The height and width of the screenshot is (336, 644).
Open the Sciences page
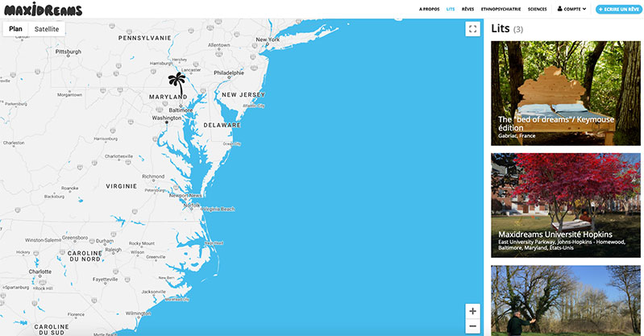537,9
